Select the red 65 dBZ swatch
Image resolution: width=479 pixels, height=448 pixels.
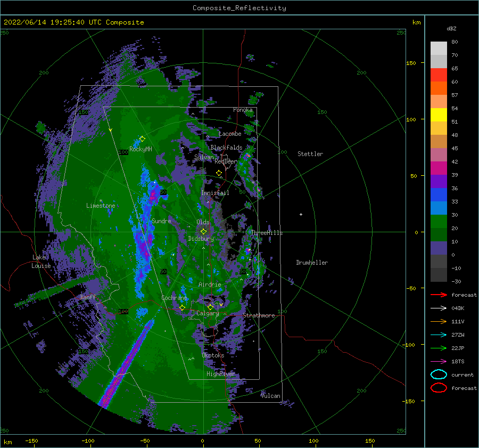tap(439, 75)
